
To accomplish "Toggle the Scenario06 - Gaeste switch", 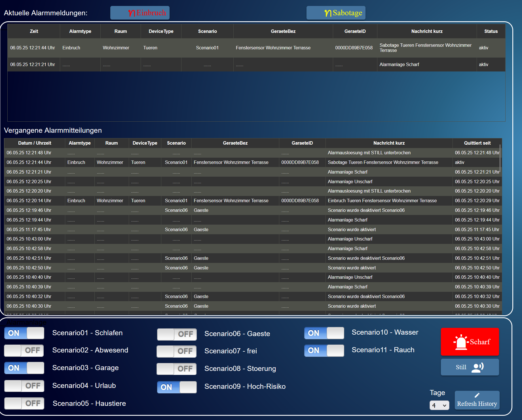I will coord(177,334).
